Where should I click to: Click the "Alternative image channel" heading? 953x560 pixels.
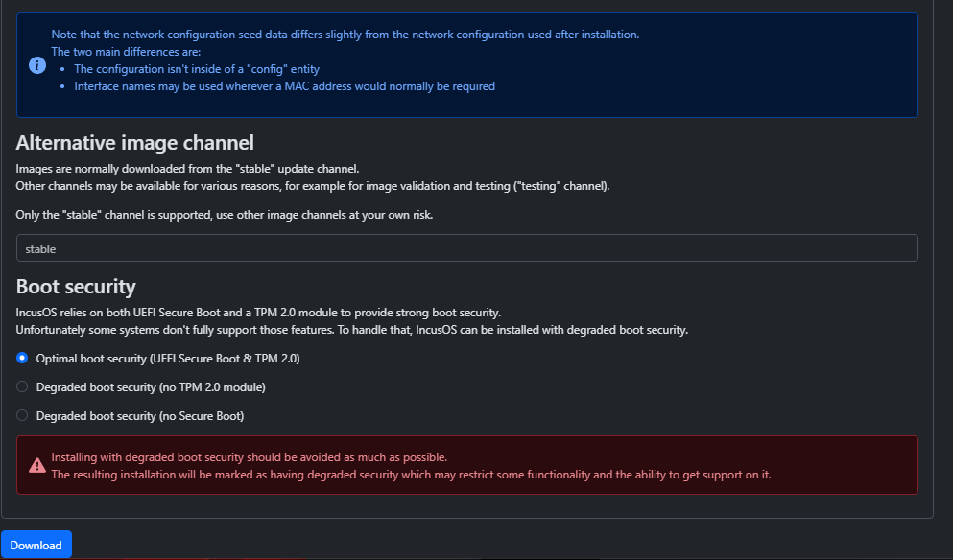[135, 143]
